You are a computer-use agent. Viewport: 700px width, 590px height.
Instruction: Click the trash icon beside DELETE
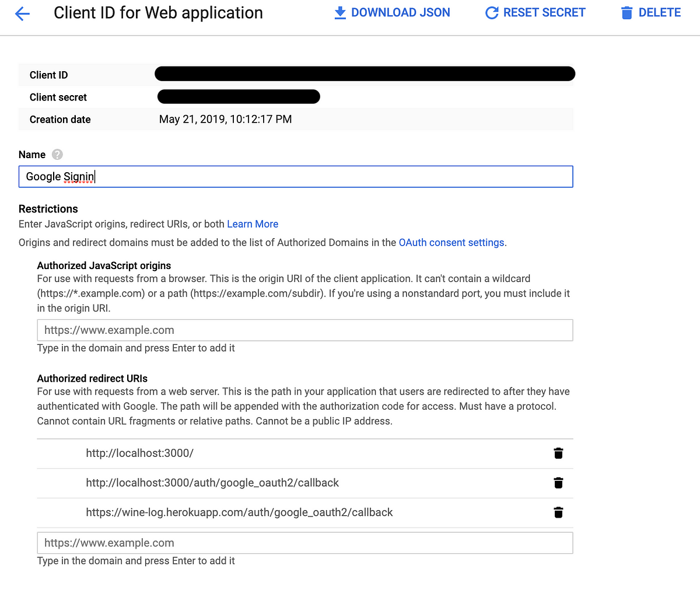pos(626,13)
